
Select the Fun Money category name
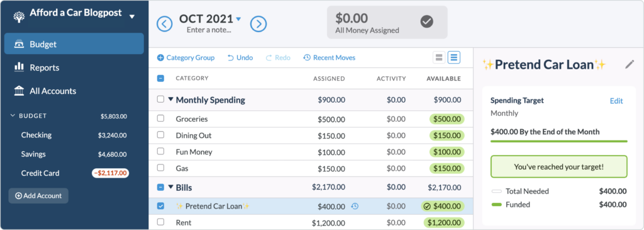tap(194, 152)
